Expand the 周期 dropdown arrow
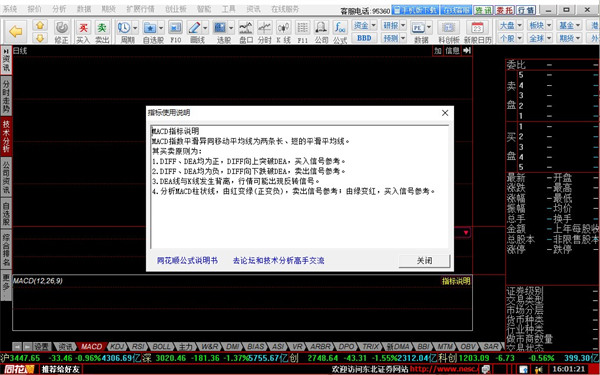This screenshot has width=600, height=375. [x=135, y=28]
